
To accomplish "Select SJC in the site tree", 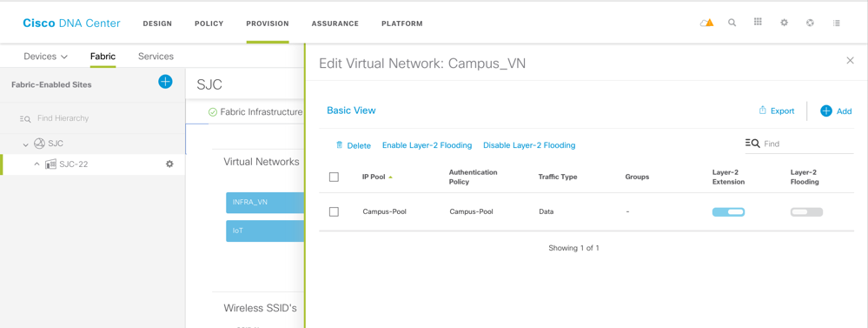I will tap(56, 144).
